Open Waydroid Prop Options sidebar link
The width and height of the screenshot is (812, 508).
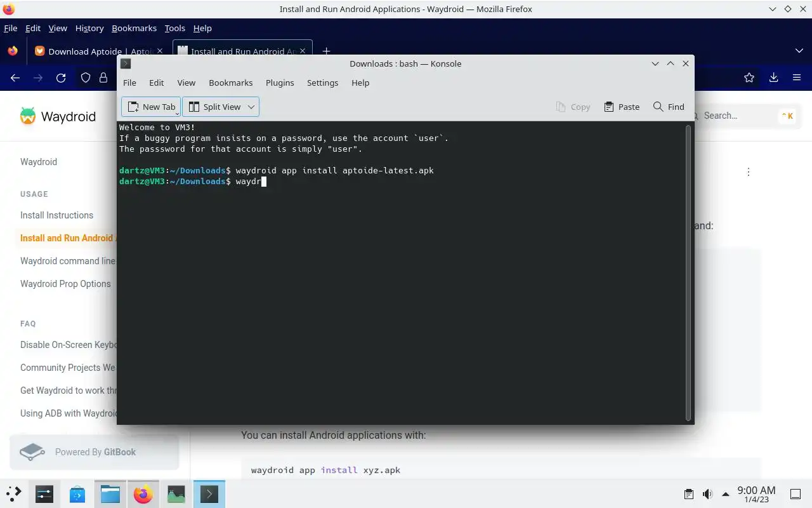click(x=65, y=284)
